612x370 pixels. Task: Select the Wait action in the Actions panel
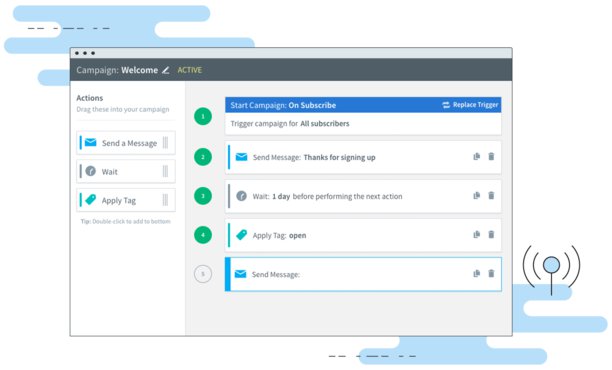(x=126, y=171)
